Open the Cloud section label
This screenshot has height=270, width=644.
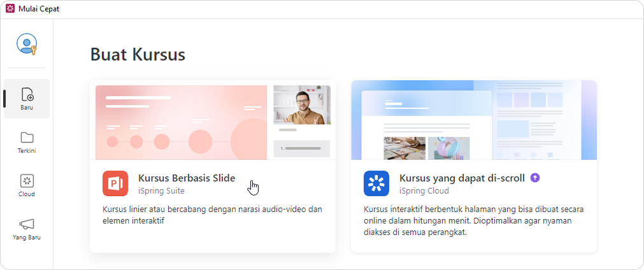tap(27, 194)
